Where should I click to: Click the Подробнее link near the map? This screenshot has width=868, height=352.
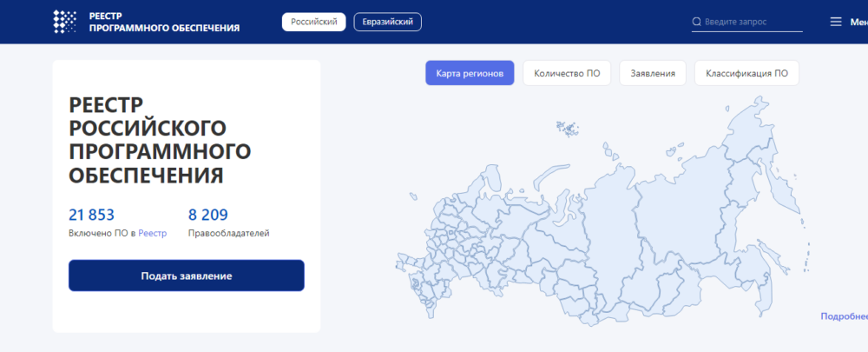[x=844, y=316]
